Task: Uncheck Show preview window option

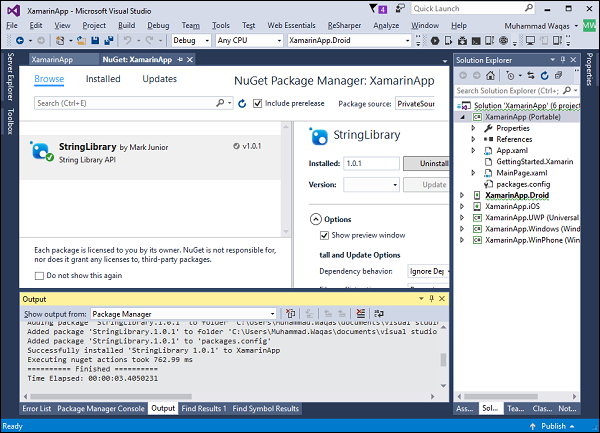Action: (325, 235)
